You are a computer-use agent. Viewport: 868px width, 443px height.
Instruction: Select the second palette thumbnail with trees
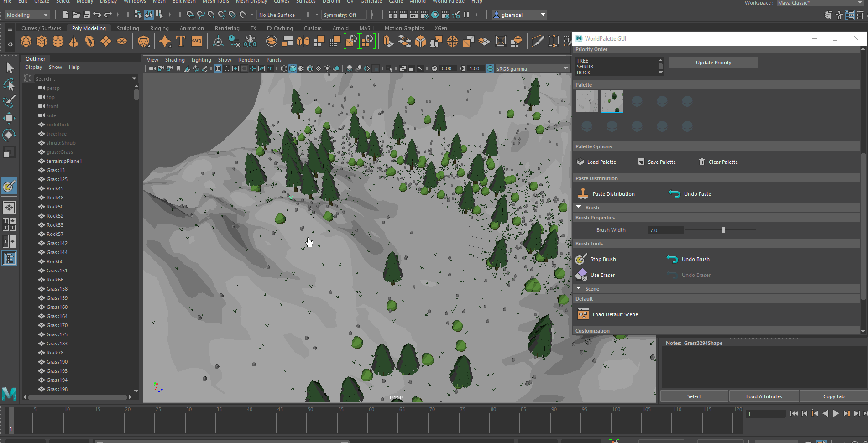[612, 101]
